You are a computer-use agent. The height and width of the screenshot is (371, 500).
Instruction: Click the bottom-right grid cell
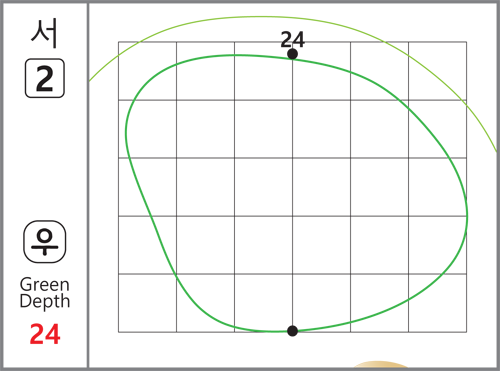pyautogui.click(x=437, y=303)
